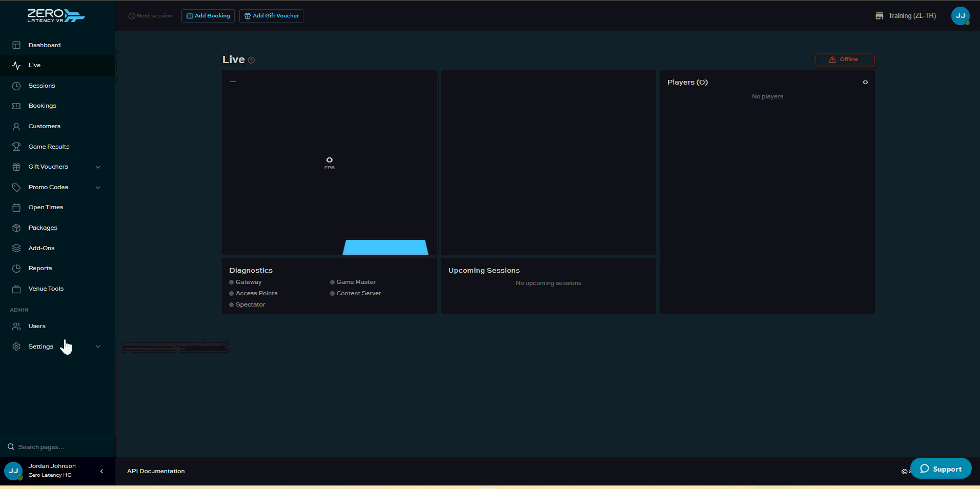Open the Support chat button
The width and height of the screenshot is (980, 489).
pyautogui.click(x=941, y=468)
